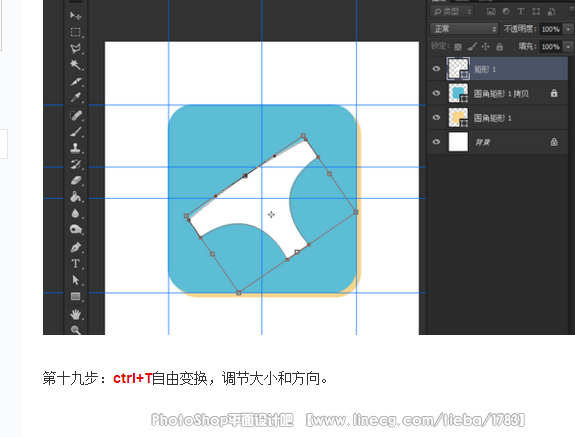Click the transform center reference point

click(271, 214)
